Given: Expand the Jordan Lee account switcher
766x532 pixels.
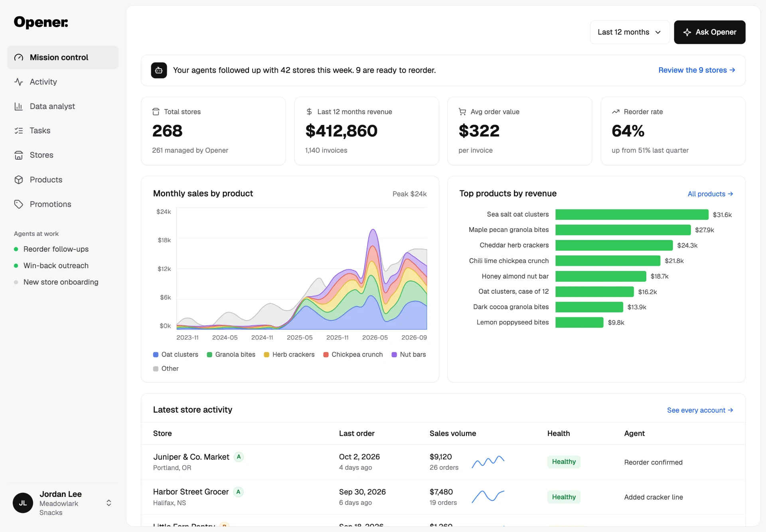Looking at the screenshot, I should (109, 503).
